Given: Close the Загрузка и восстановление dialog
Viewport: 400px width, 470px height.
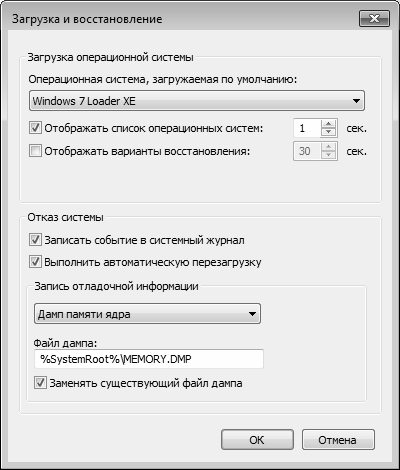Looking at the screenshot, I should (x=374, y=18).
